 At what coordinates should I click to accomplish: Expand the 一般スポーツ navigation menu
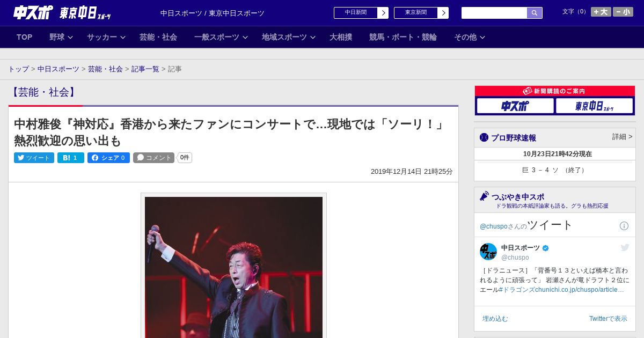[221, 37]
